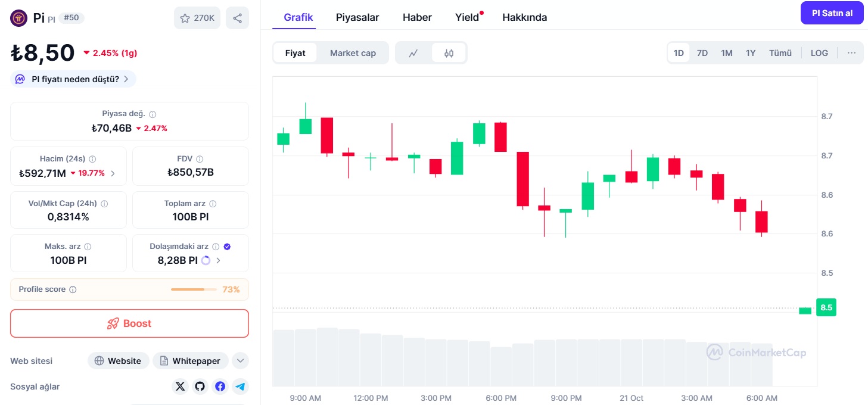The image size is (868, 405).
Task: Open the Yield tab
Action: 467,17
